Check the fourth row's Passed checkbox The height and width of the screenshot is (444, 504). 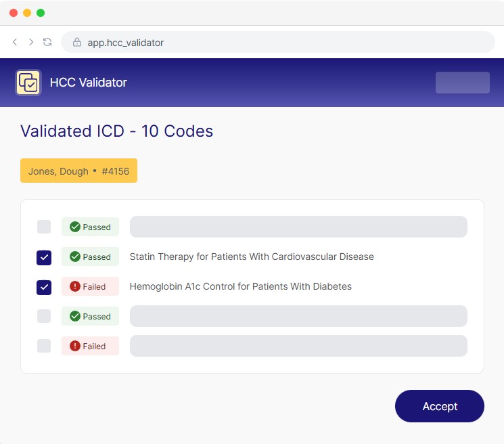(44, 316)
